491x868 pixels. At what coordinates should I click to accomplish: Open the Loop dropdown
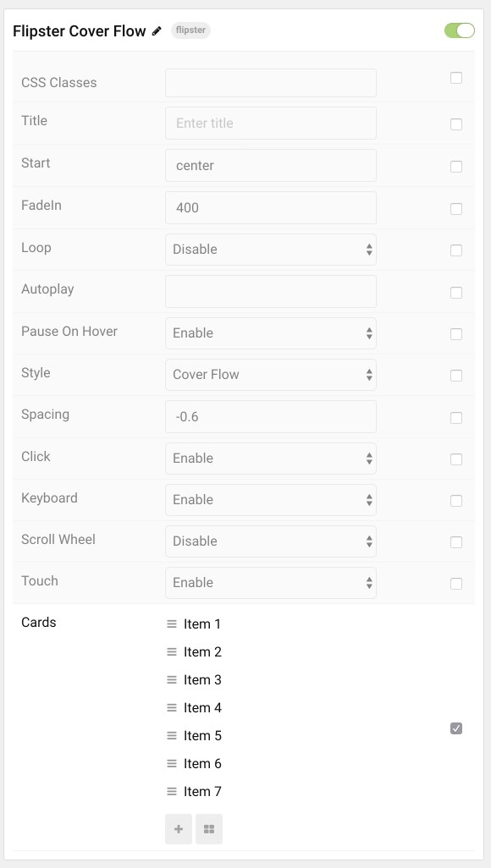270,250
